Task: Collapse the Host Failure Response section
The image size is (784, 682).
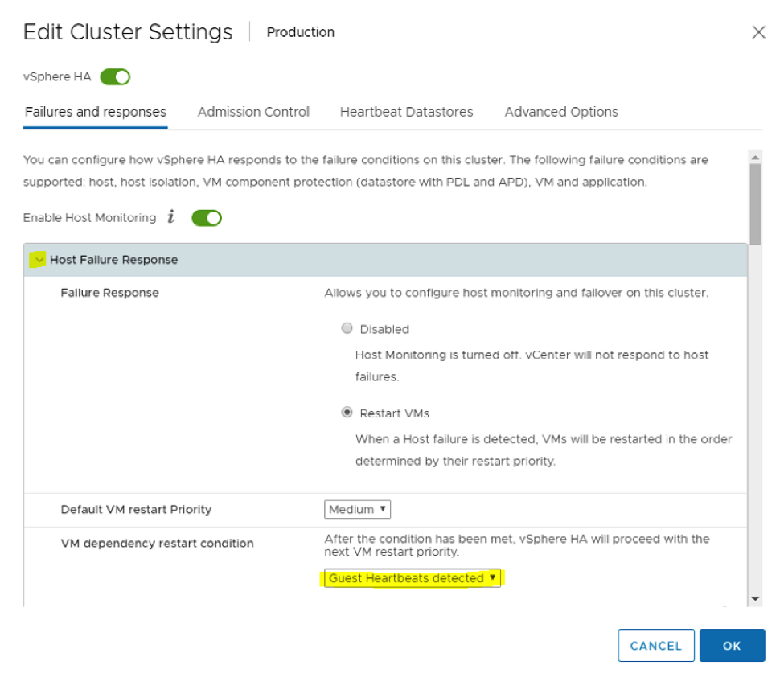Action: [x=37, y=260]
